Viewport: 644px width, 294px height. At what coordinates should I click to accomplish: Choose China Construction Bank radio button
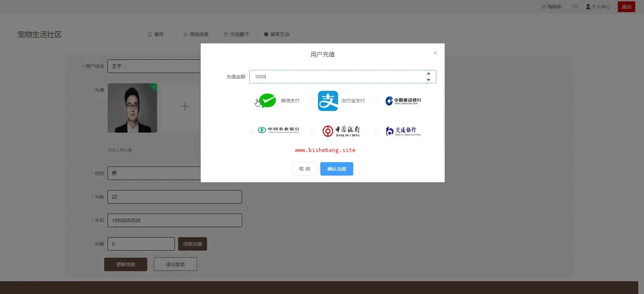tap(377, 101)
